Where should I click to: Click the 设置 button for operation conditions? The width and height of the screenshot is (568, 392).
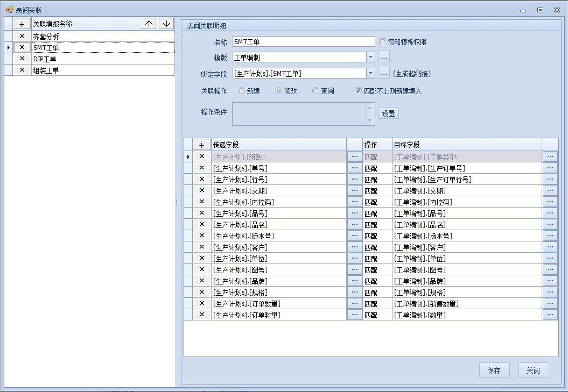(x=388, y=113)
